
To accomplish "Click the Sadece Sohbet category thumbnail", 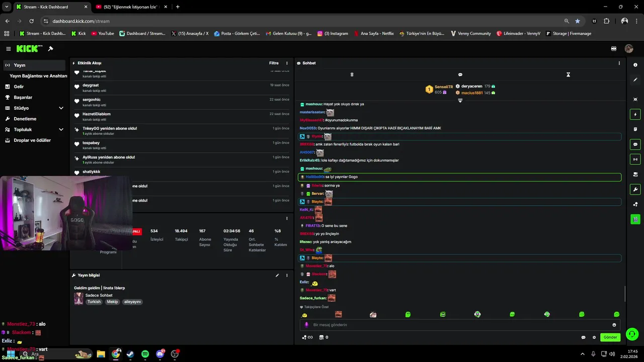I will [78, 299].
